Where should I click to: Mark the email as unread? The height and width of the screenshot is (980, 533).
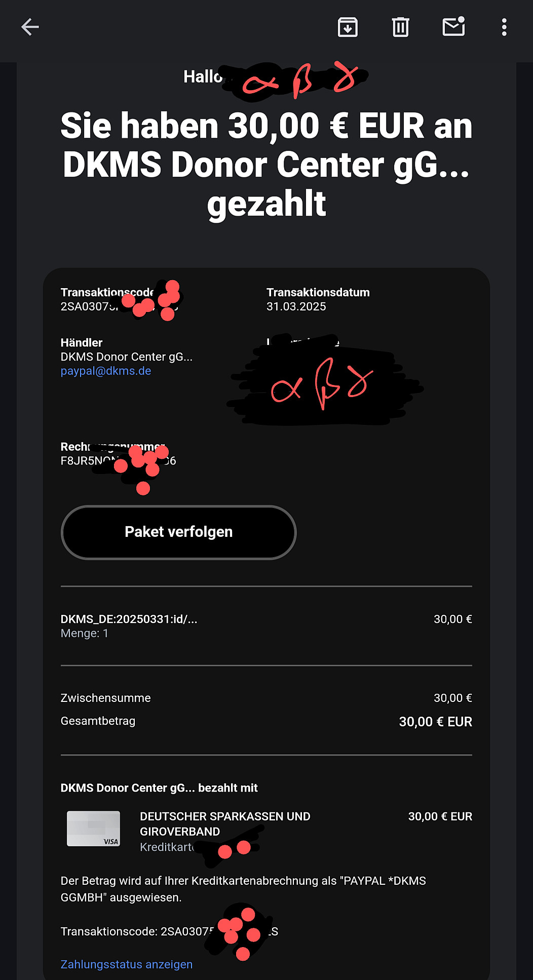[453, 27]
